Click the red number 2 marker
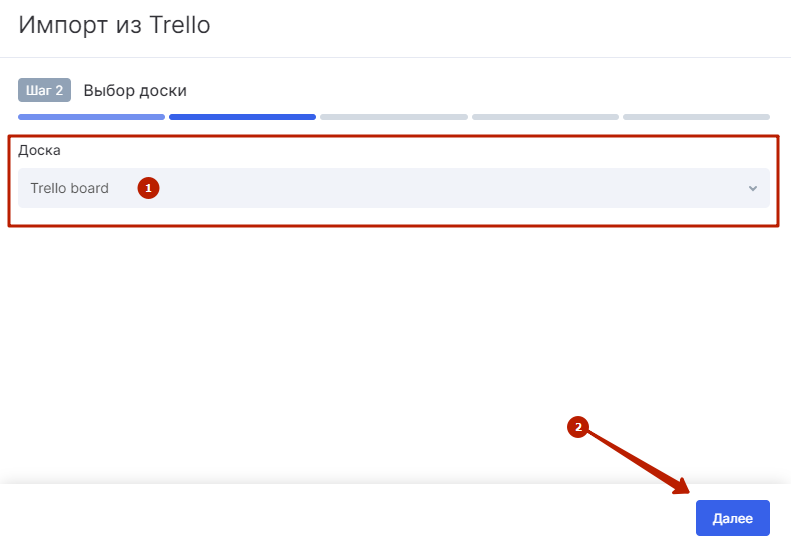The height and width of the screenshot is (545, 791). 578,427
